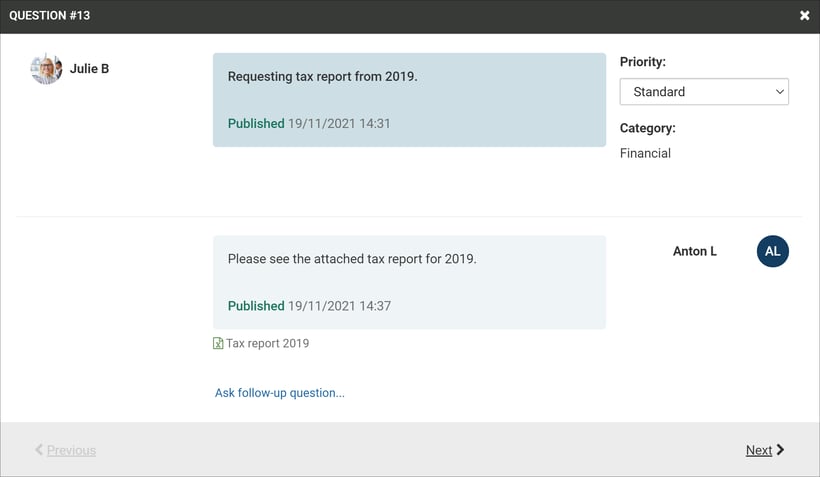Click the right chevron beside Next
Viewport: 820px width, 477px height.
[781, 450]
